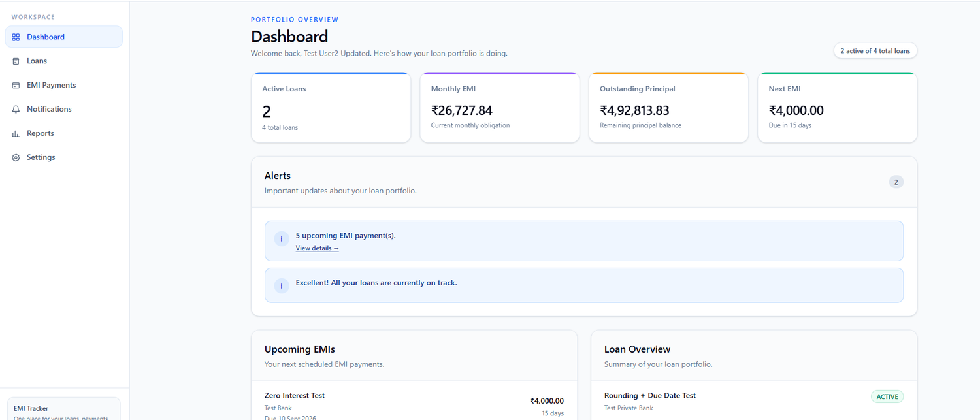Select the Active Loans summary card
This screenshot has height=420, width=980.
(331, 108)
